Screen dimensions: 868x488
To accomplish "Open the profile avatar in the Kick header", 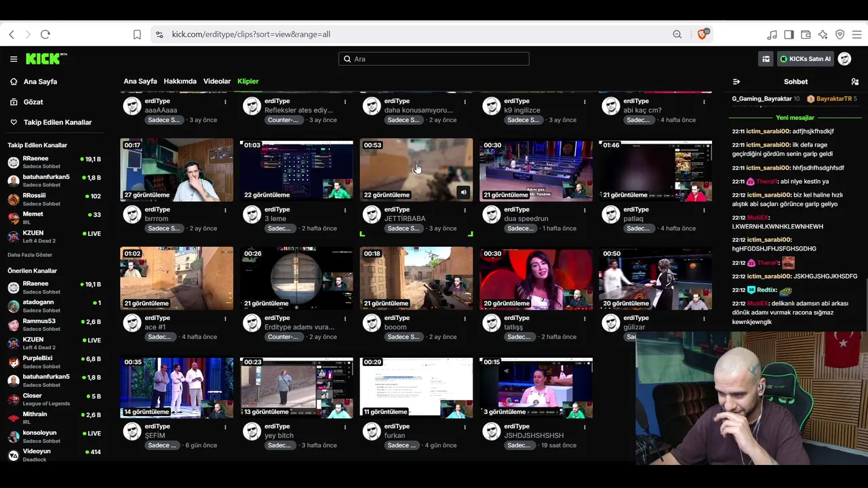I will point(844,59).
